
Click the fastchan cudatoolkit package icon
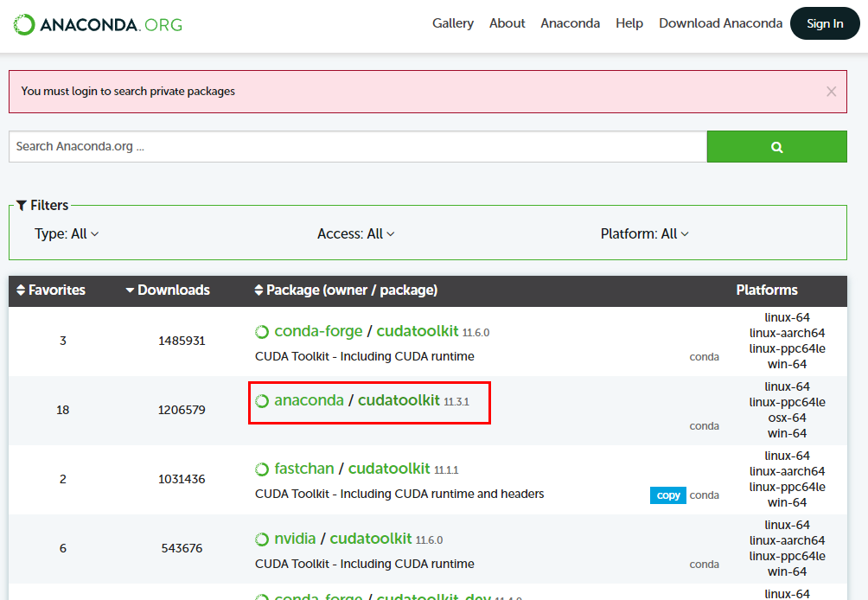coord(262,469)
